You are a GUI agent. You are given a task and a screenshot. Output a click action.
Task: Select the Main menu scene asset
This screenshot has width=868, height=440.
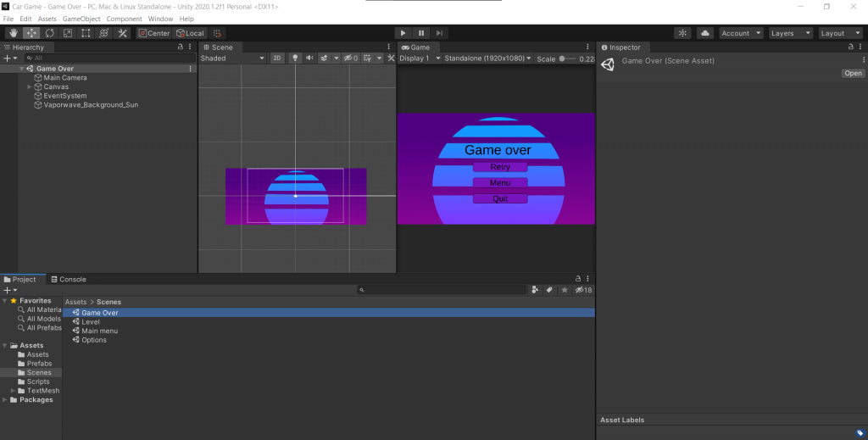(99, 331)
